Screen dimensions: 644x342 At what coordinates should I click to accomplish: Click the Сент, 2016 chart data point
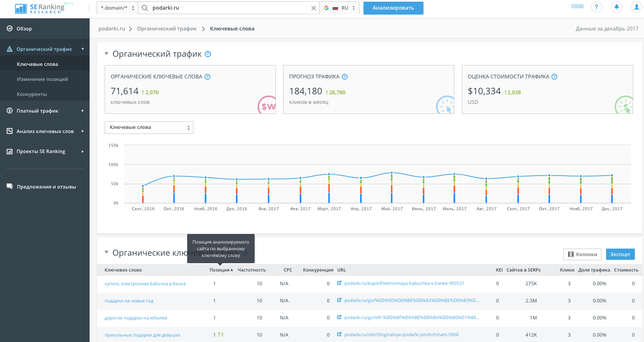pos(143,186)
